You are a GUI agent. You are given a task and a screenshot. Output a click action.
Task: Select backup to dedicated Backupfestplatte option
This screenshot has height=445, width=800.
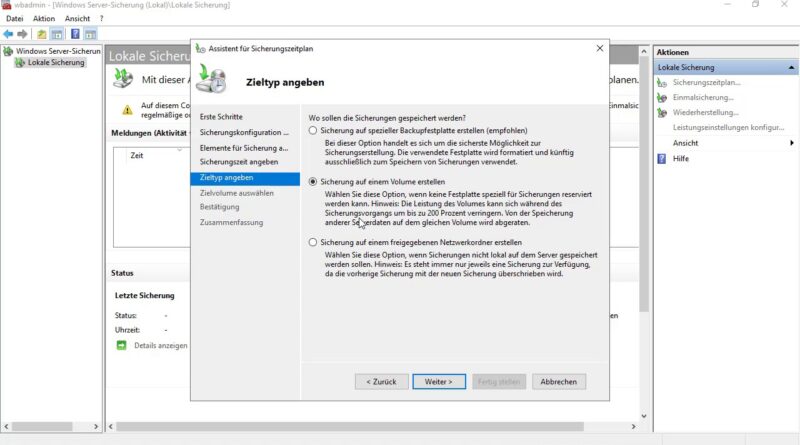pos(313,131)
